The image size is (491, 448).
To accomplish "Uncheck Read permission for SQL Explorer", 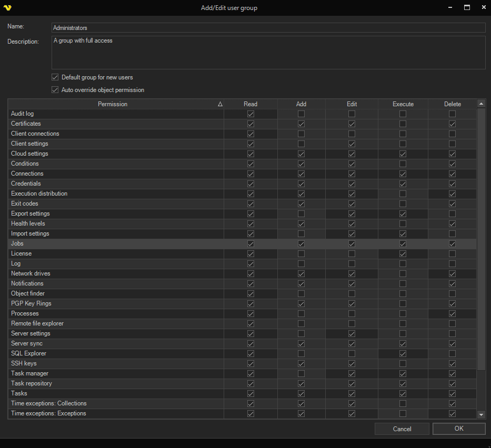I will (250, 353).
